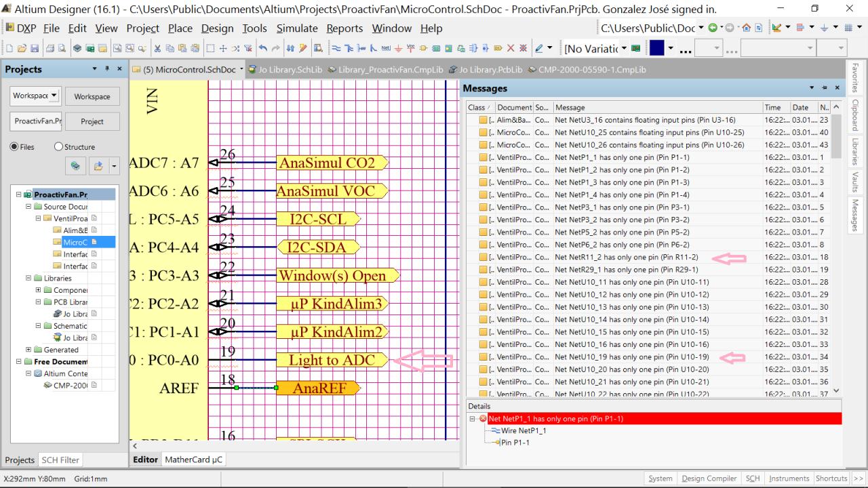Switch to the Jo Library.SchLib tab

(x=285, y=69)
